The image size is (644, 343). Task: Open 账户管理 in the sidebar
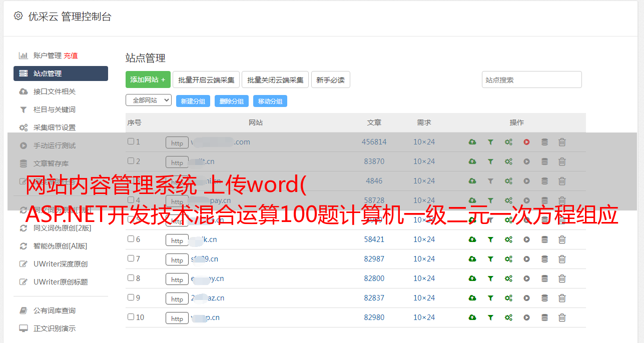47,55
